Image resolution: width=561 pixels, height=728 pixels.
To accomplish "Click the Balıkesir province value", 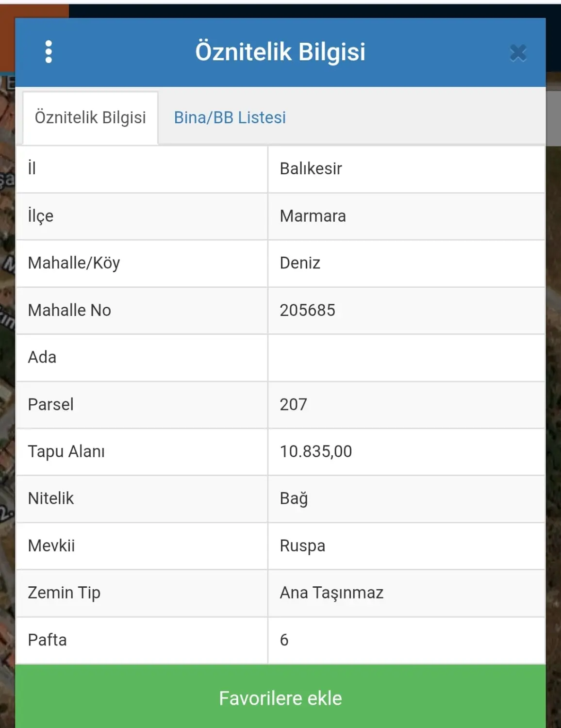I will (311, 168).
